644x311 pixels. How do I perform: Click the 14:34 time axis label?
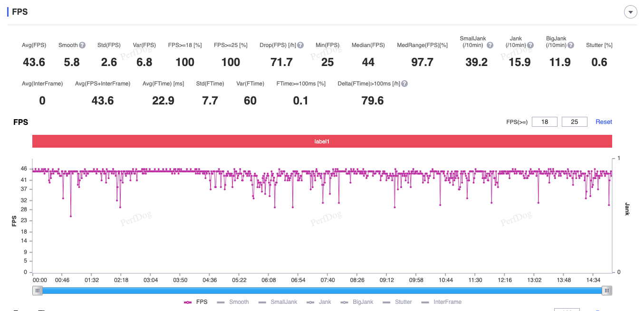pos(593,280)
